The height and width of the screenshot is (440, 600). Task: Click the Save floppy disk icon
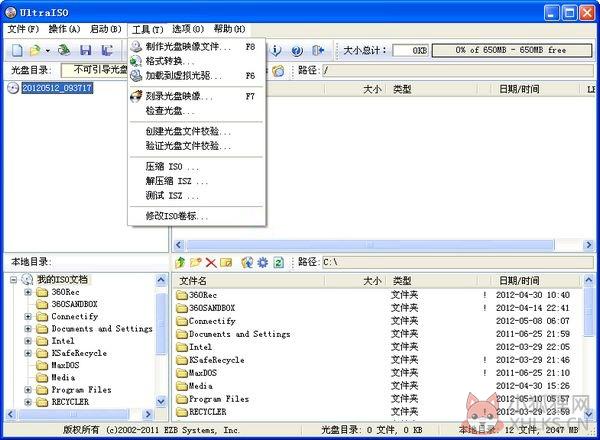[85, 51]
